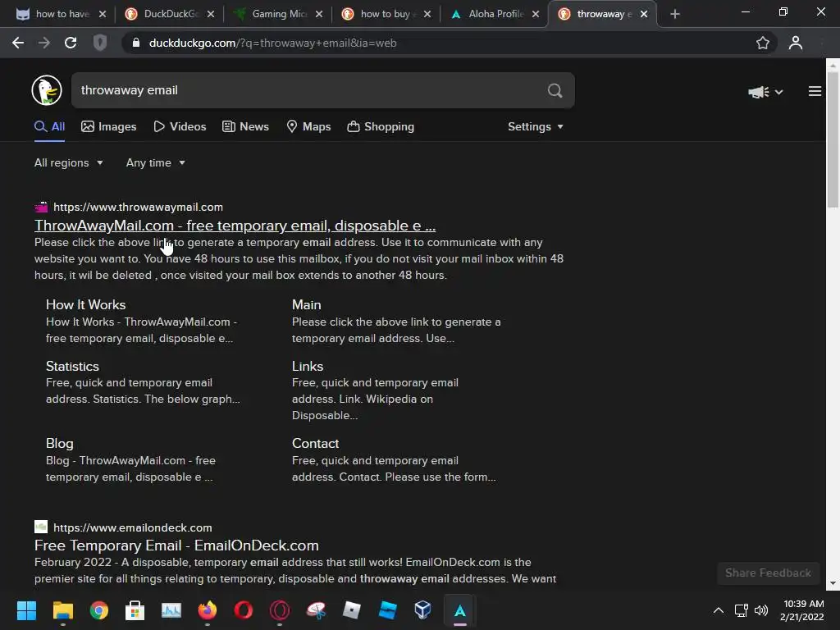840x630 pixels.
Task: Open 'Free Temporary Email - EmailOnDeck.com' result
Action: coord(176,546)
